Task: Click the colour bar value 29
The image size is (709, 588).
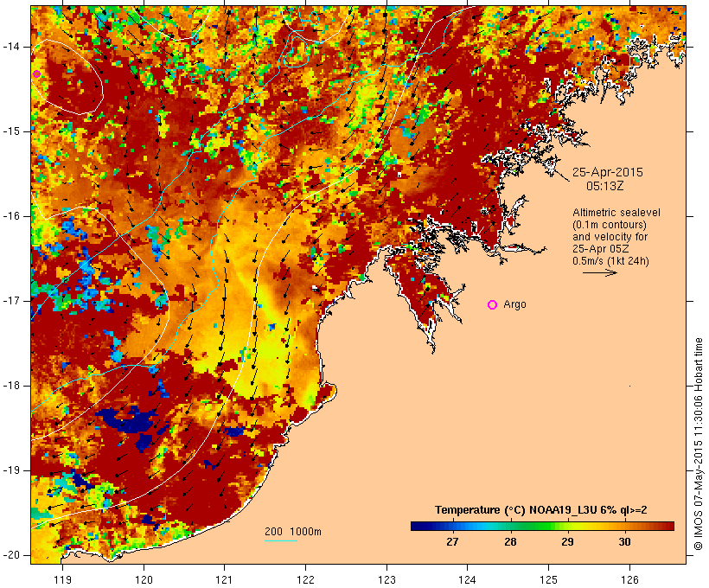Action: click(x=567, y=542)
